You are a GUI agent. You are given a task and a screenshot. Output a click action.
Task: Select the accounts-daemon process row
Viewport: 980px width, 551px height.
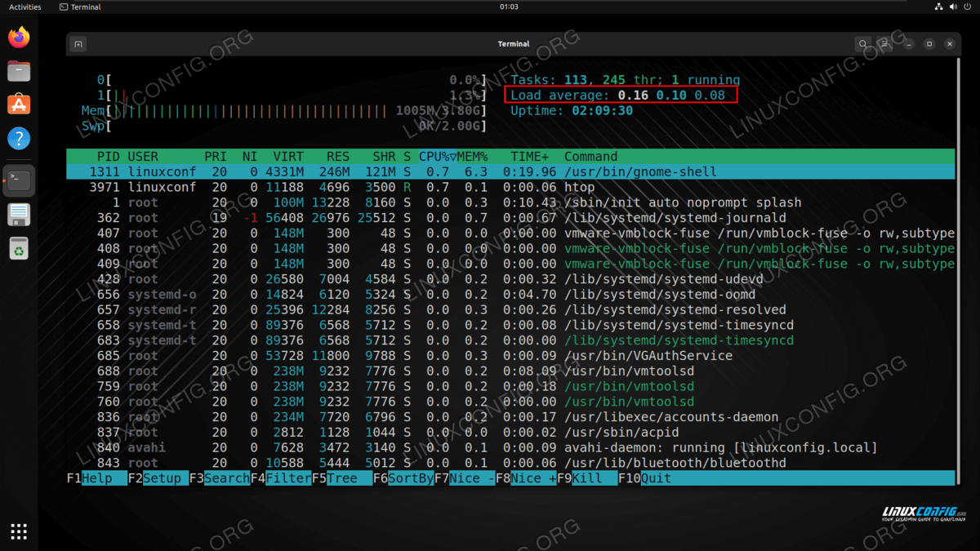510,417
